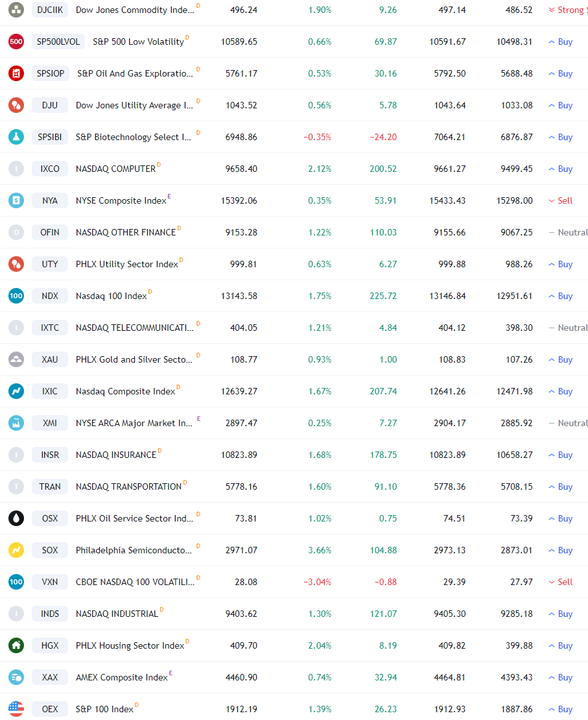Click the red 500 SP500LVOL logo icon
The width and height of the screenshot is (588, 720).
16,42
